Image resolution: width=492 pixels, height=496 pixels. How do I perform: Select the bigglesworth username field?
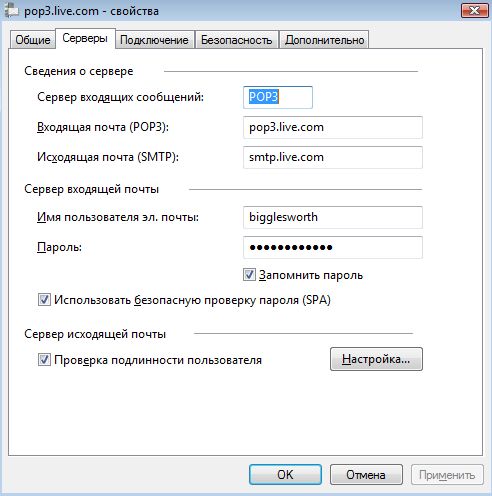click(x=333, y=217)
